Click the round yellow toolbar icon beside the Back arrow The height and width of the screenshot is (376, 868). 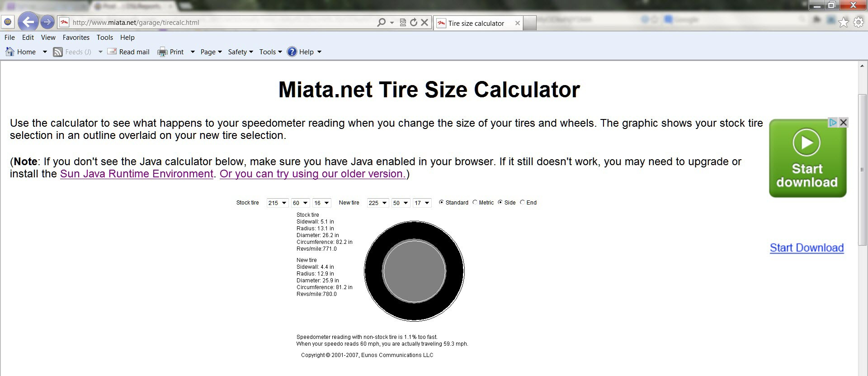click(8, 22)
